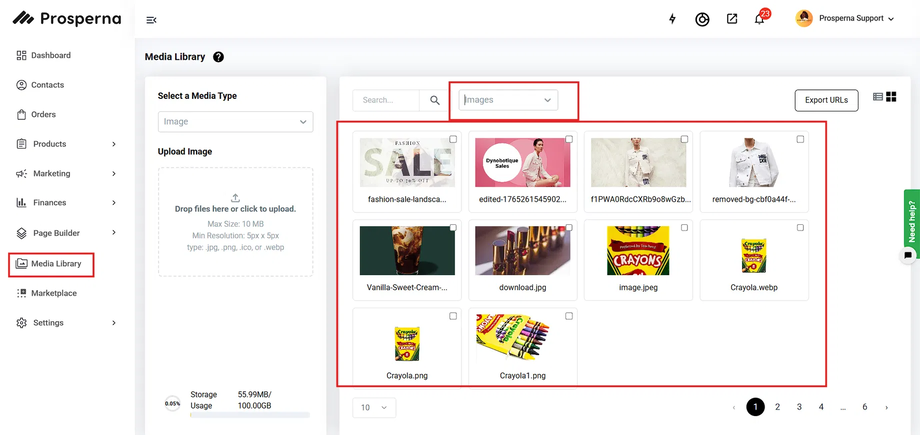The width and height of the screenshot is (920, 435).
Task: Click the storage usage progress bar
Action: pos(250,415)
